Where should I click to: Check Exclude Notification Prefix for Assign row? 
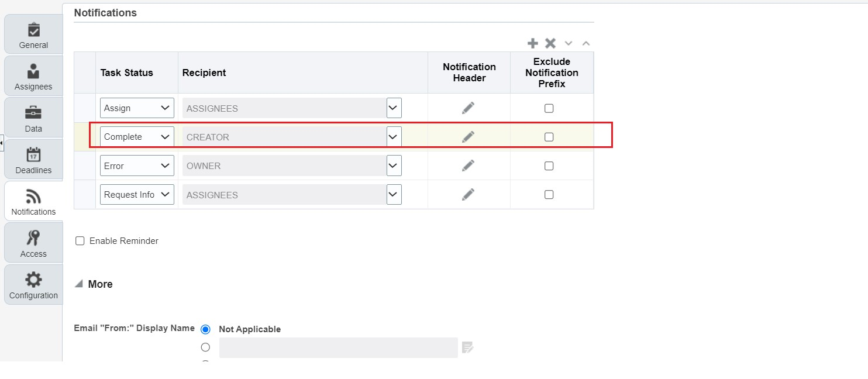pyautogui.click(x=549, y=108)
